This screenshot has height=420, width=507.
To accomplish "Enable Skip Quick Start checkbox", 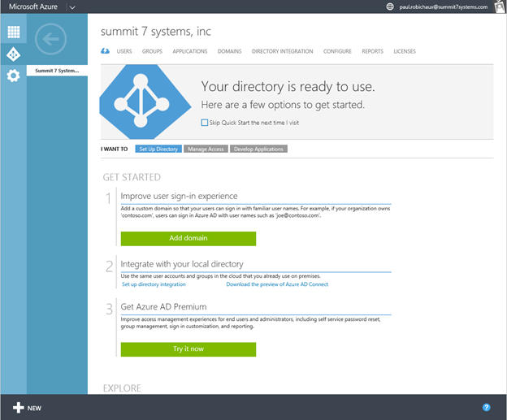I will pyautogui.click(x=205, y=123).
